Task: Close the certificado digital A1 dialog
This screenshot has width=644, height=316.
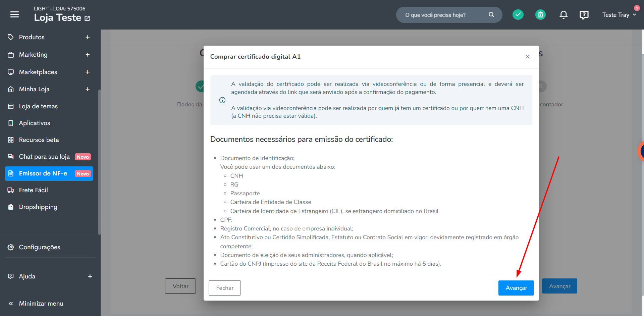Action: [x=528, y=57]
